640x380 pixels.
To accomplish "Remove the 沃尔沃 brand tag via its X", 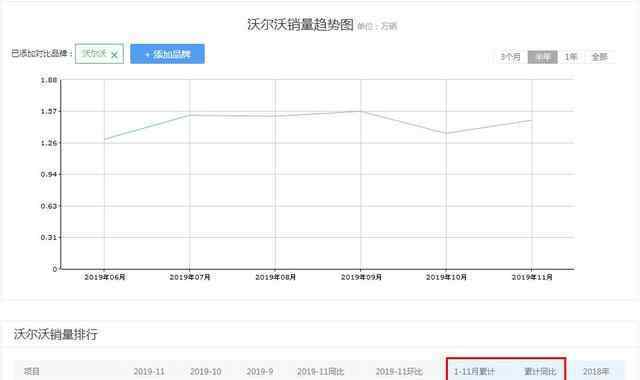I will 115,54.
